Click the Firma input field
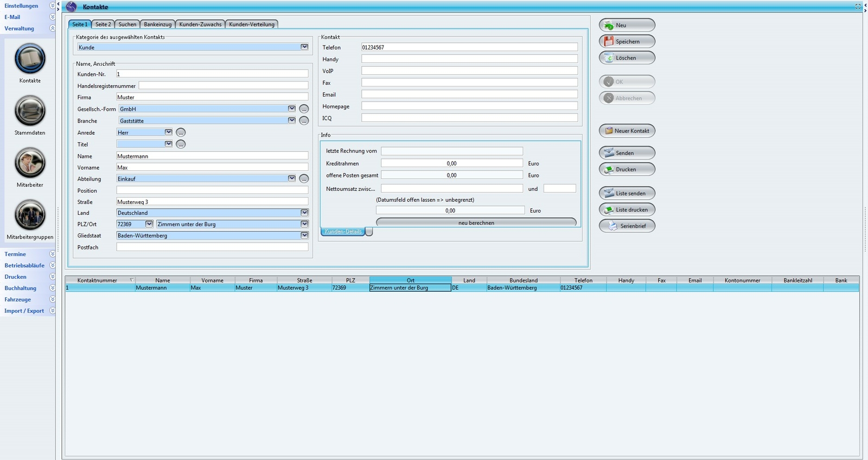The height and width of the screenshot is (460, 868). [212, 97]
